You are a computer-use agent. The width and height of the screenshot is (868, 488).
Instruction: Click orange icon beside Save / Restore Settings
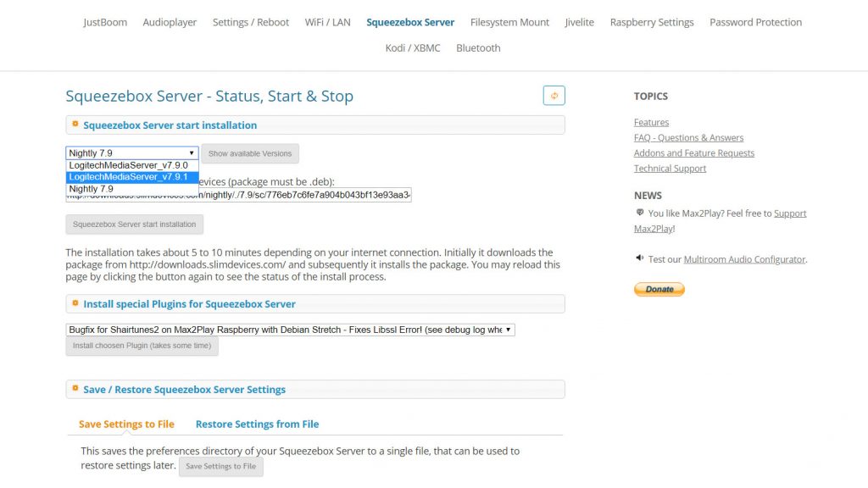coord(75,389)
